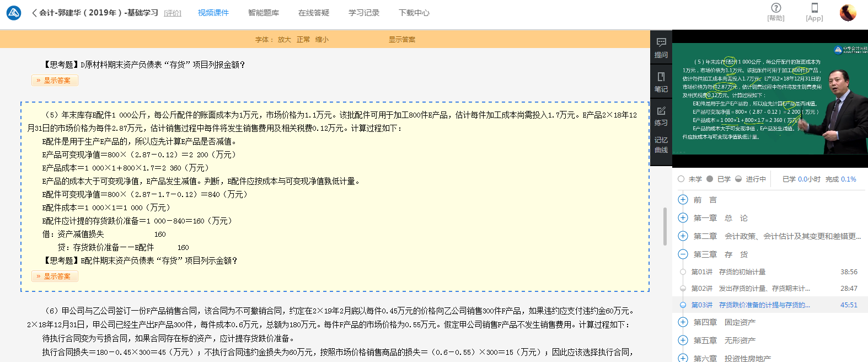Click 缩小 to shrink font
Screen dimensions: 868x362
click(322, 40)
